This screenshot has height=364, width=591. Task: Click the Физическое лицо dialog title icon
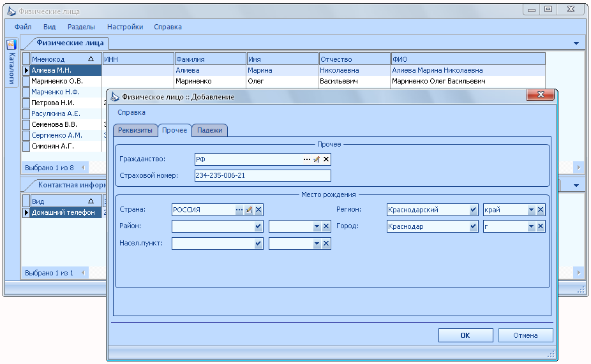coord(115,97)
